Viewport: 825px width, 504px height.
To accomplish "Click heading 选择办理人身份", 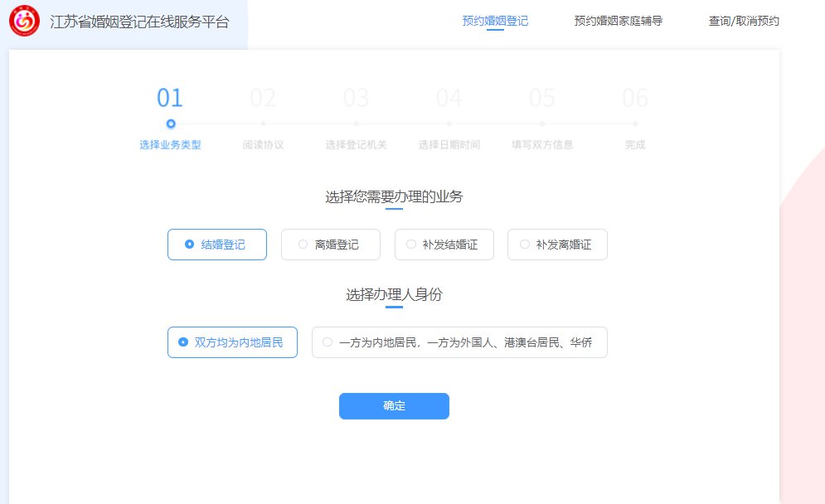I will click(394, 294).
